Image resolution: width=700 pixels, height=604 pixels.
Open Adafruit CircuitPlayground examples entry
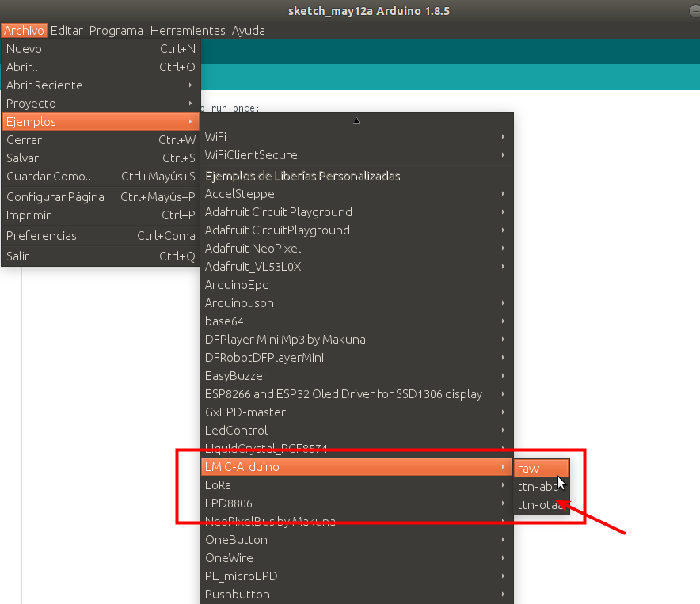coord(356,230)
